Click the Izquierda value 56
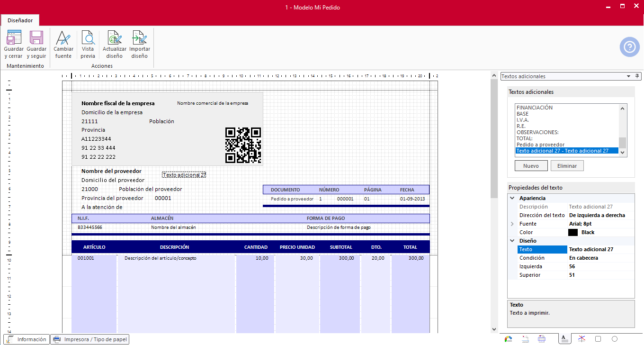The width and height of the screenshot is (644, 345). click(x=600, y=266)
